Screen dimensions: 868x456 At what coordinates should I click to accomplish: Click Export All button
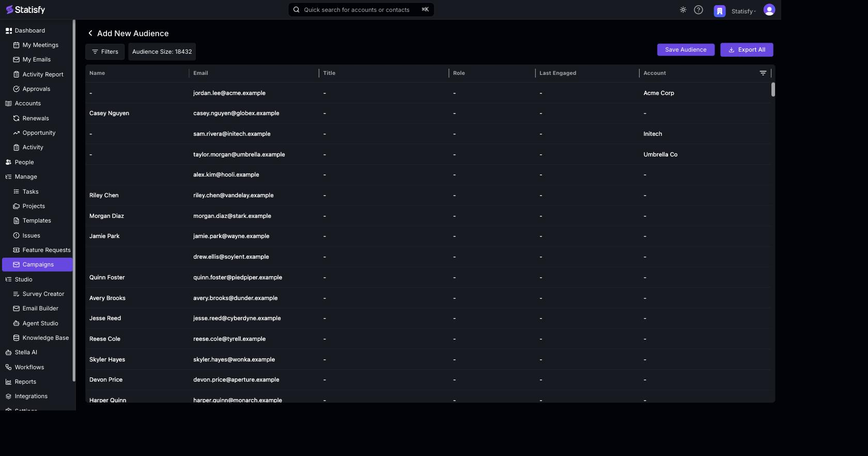[x=747, y=50]
